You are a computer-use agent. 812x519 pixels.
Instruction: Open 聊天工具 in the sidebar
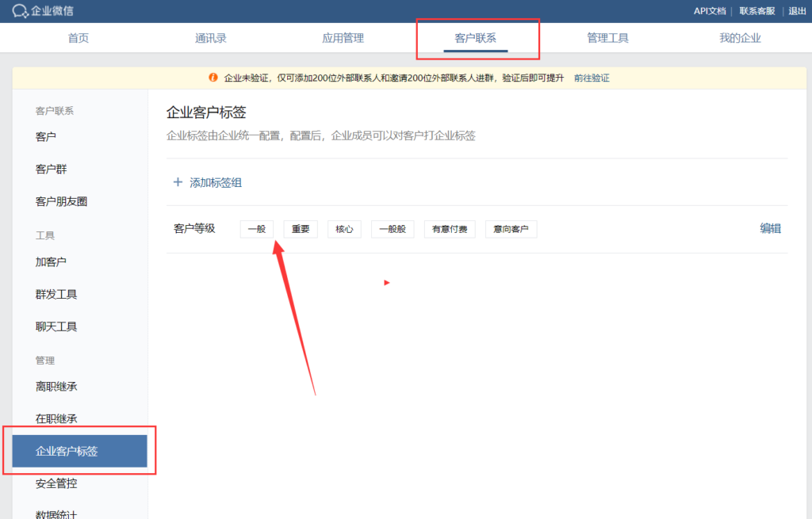point(56,326)
